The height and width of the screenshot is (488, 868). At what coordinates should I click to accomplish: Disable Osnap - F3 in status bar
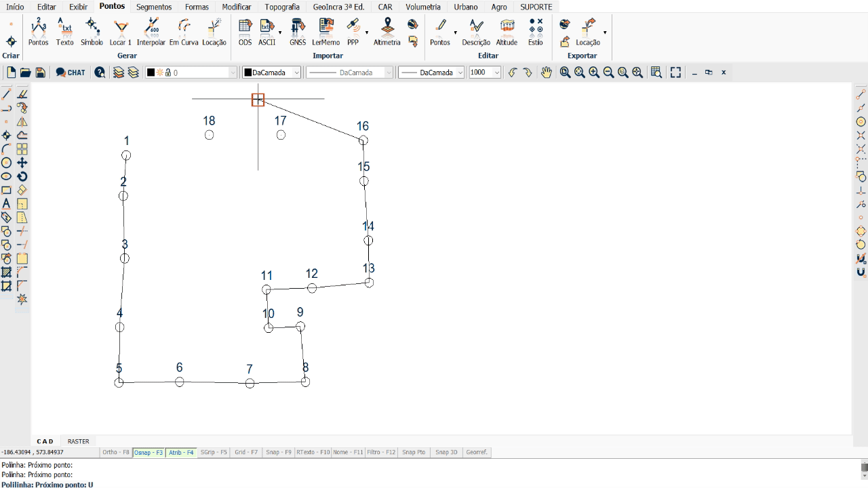click(149, 452)
